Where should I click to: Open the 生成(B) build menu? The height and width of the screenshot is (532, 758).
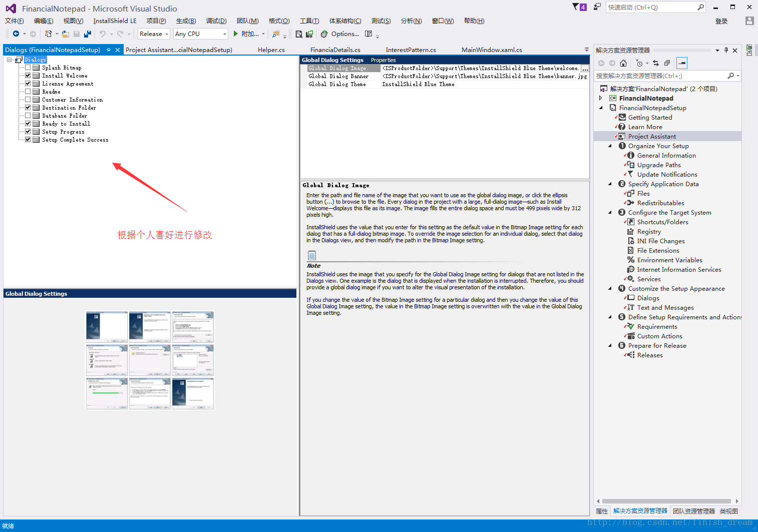click(x=186, y=21)
